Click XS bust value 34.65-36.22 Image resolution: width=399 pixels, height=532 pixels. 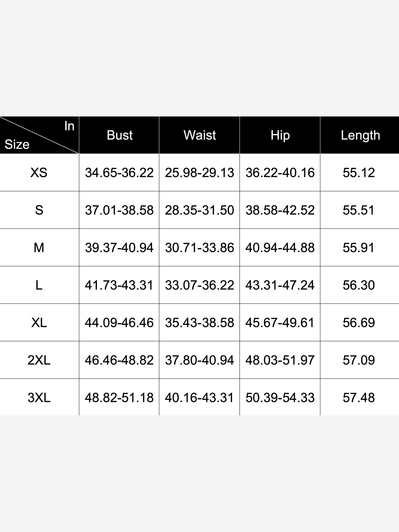[x=119, y=173]
